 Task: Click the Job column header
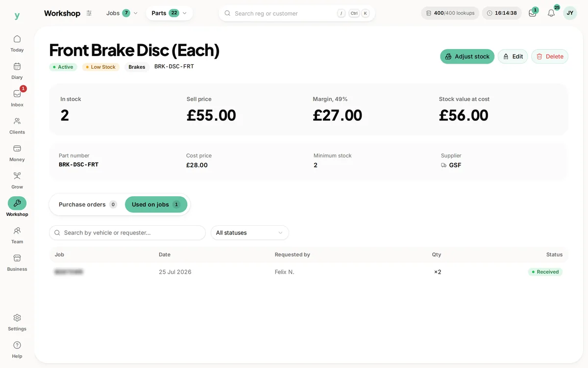[59, 255]
